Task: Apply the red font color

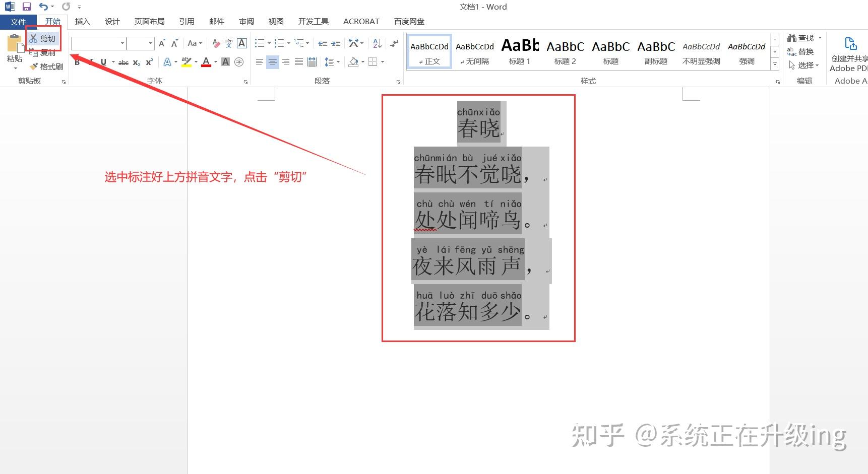Action: pos(206,62)
